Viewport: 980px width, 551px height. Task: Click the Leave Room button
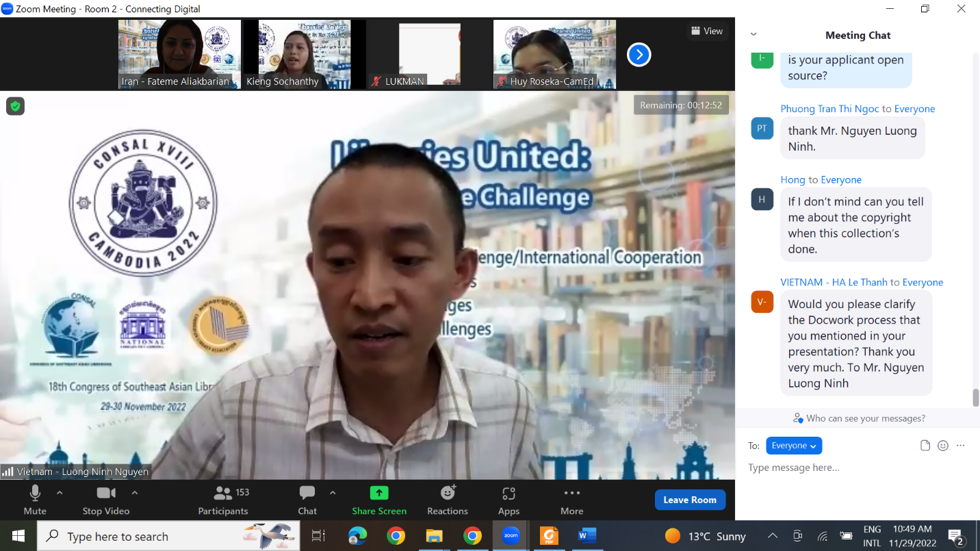690,500
